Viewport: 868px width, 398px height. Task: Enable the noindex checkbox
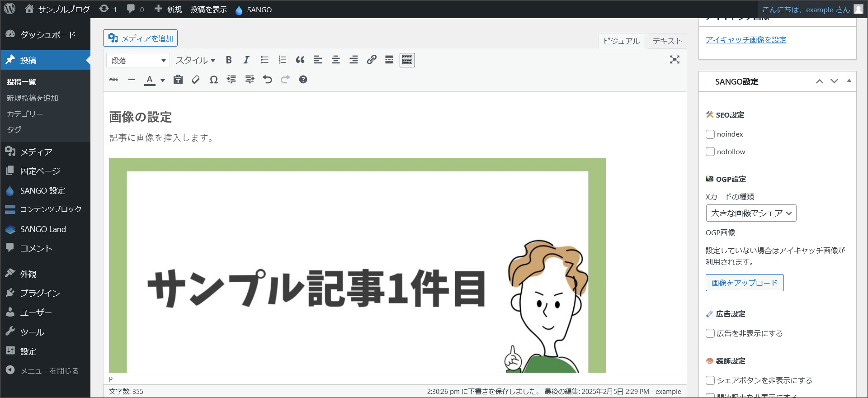(710, 134)
